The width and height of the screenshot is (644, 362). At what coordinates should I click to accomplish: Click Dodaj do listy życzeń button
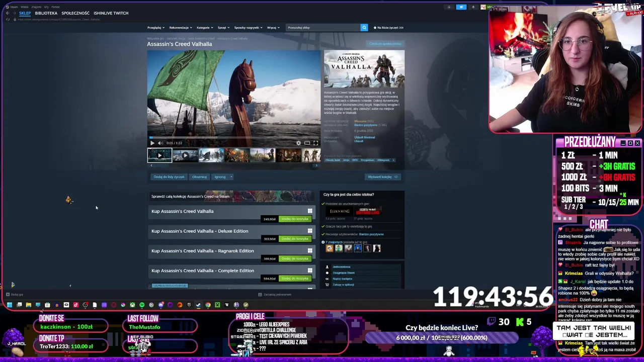(169, 177)
